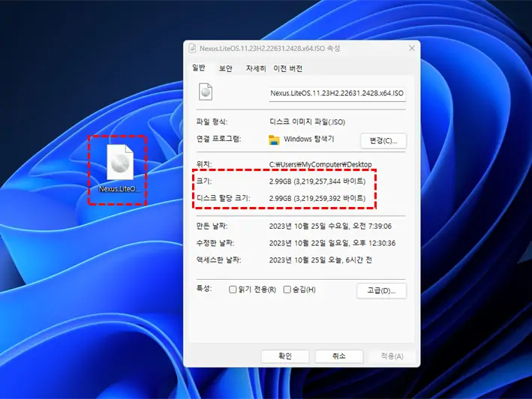Viewport: 532px width, 399px height.
Task: Click the small file icon in title bar
Action: pyautogui.click(x=192, y=48)
